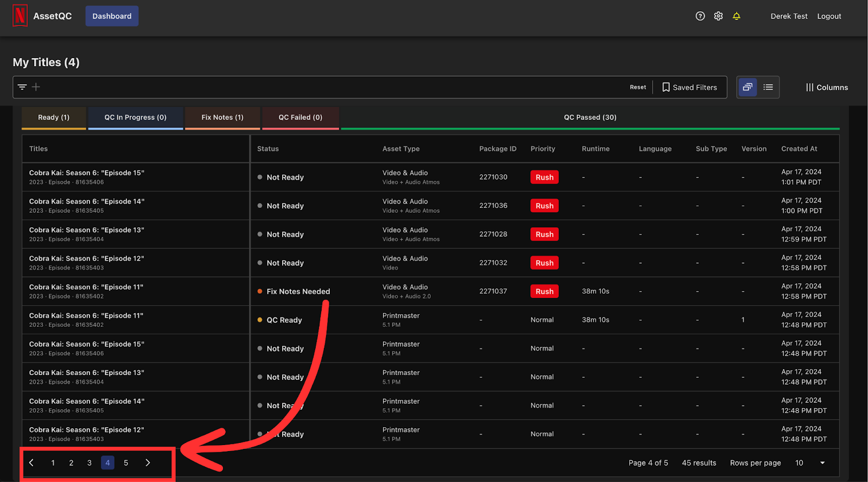The height and width of the screenshot is (482, 868).
Task: Expand Rows per page dropdown arrow
Action: pyautogui.click(x=822, y=463)
